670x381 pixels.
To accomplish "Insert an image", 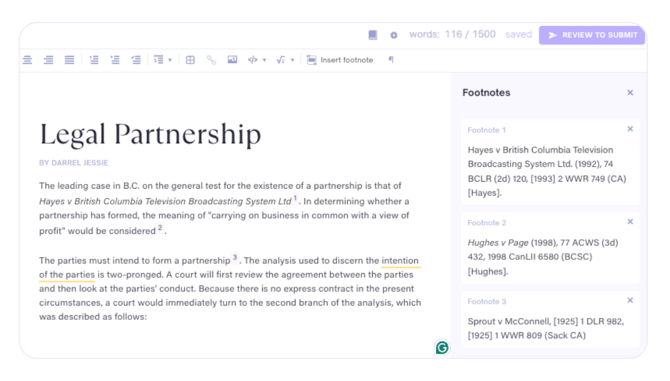I will 232,60.
